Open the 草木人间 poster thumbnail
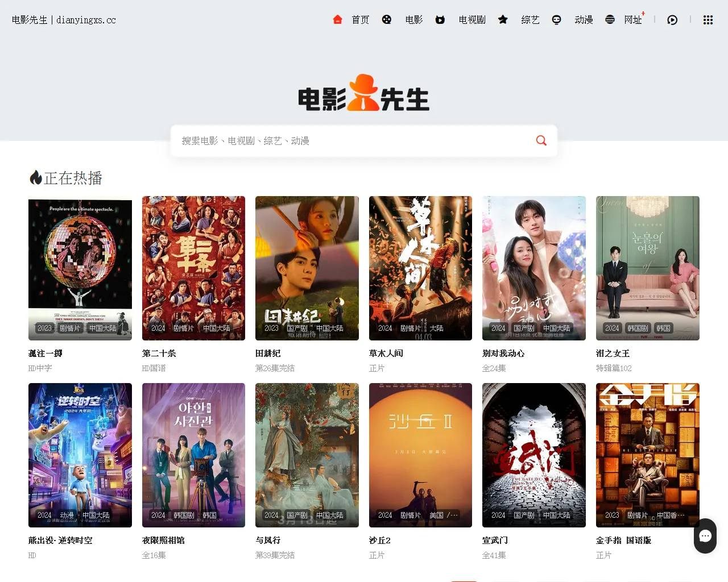728x582 pixels. [420, 268]
